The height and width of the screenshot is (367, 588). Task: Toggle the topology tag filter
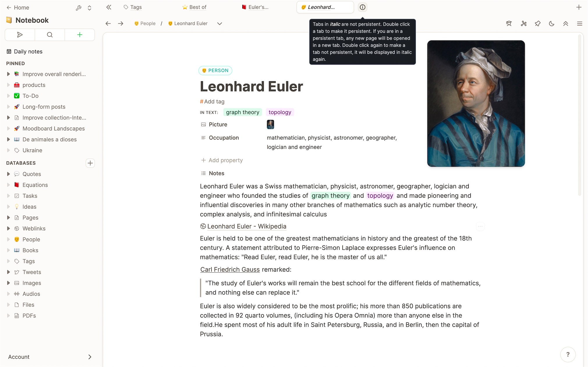(x=279, y=112)
